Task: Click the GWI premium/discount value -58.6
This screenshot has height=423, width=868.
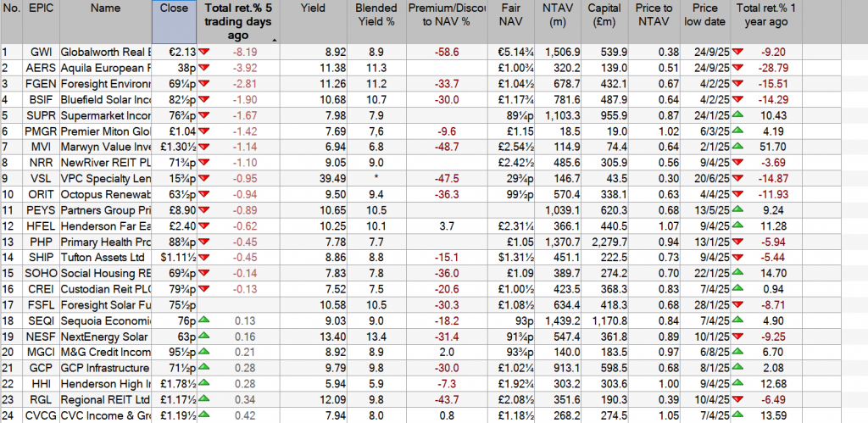Action: pyautogui.click(x=446, y=53)
